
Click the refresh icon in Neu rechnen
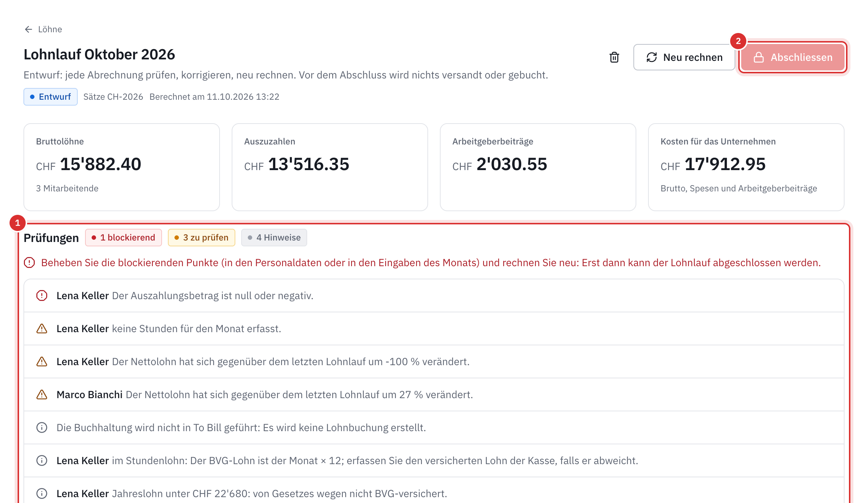(x=652, y=57)
